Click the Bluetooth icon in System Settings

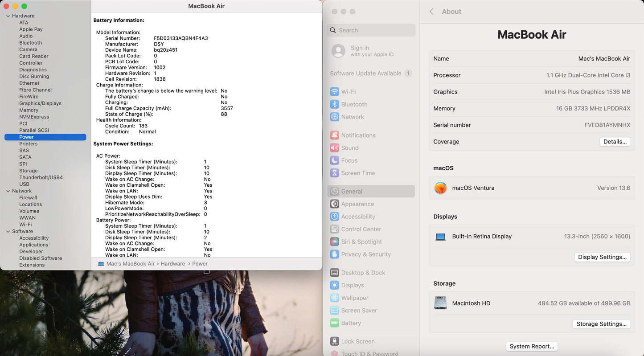(x=334, y=104)
